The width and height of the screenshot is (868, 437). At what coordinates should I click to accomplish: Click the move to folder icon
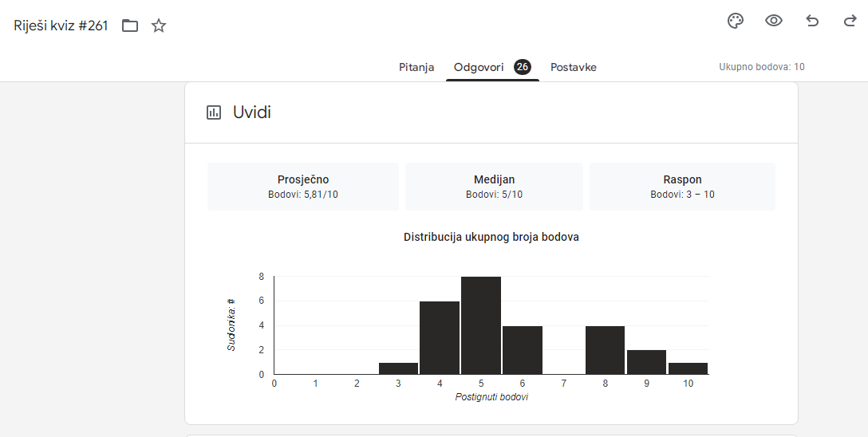(130, 26)
